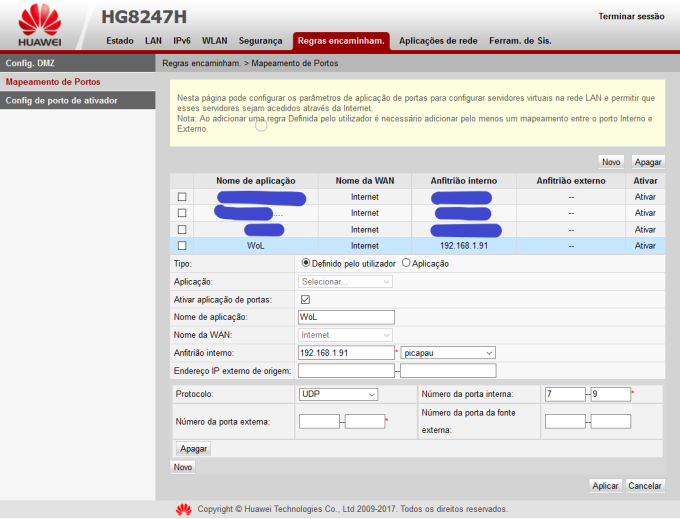Switch to the Segurança tab
The image size is (680, 519).
tap(260, 41)
